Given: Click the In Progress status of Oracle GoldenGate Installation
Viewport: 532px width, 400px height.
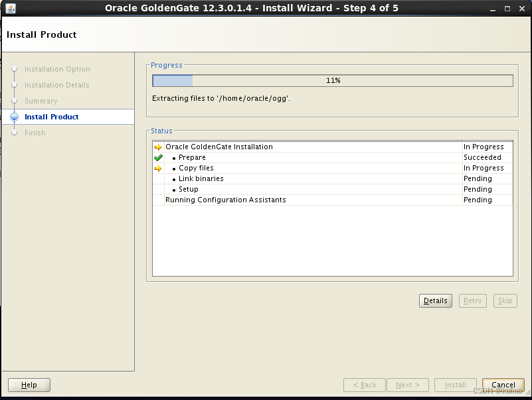Looking at the screenshot, I should point(484,147).
